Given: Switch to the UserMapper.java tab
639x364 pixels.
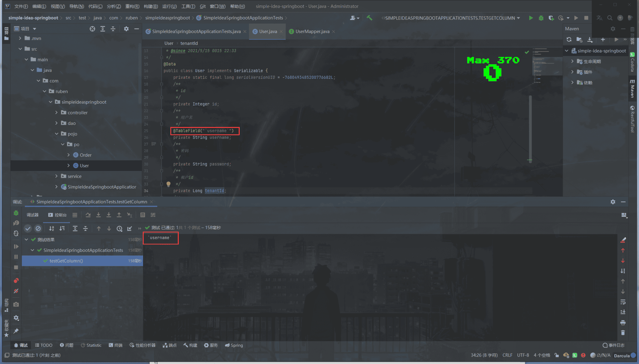Looking at the screenshot, I should pyautogui.click(x=312, y=31).
